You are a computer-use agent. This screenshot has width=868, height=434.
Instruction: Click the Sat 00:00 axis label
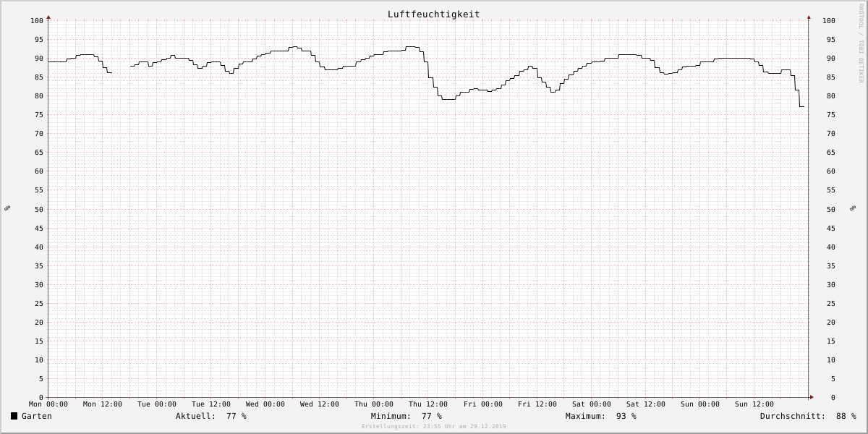pos(592,404)
